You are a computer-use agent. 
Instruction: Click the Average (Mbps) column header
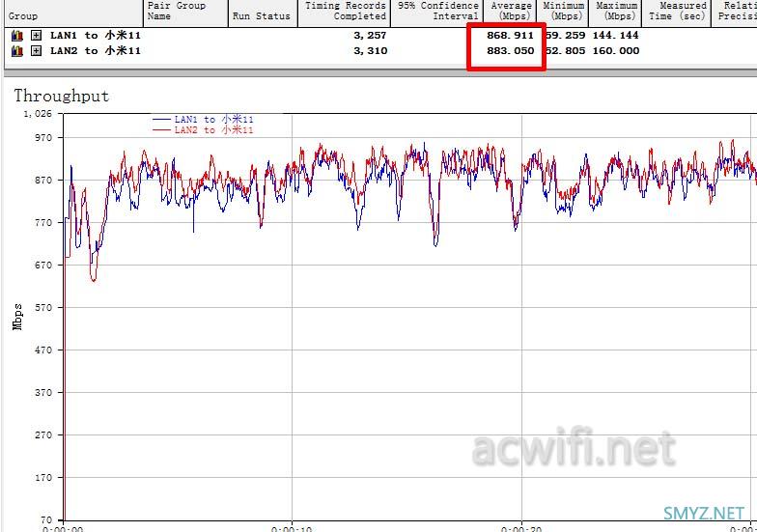tap(510, 14)
